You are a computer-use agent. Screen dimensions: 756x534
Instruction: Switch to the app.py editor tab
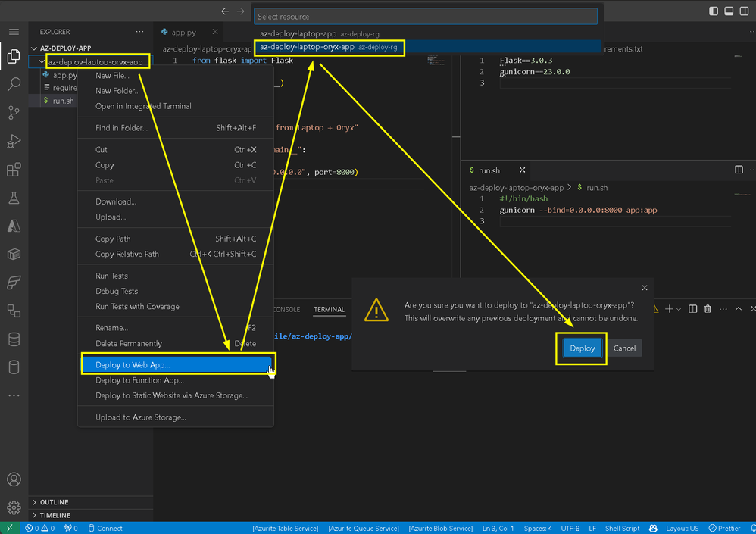183,33
